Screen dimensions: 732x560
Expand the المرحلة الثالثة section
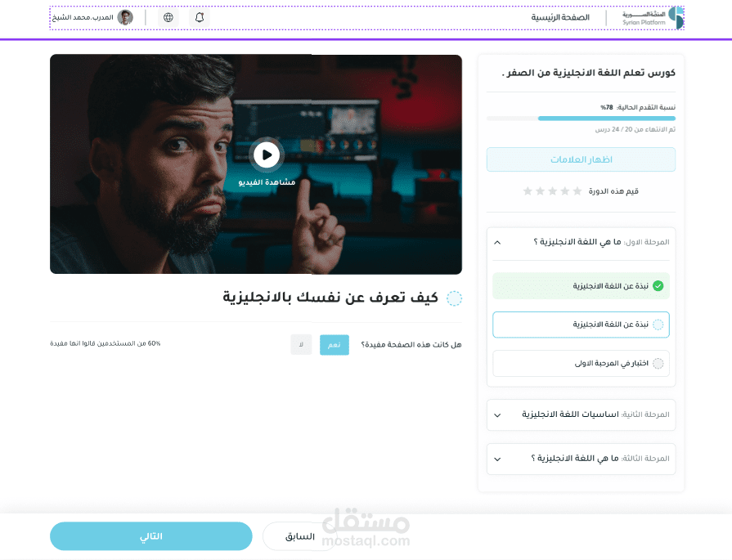(581, 459)
